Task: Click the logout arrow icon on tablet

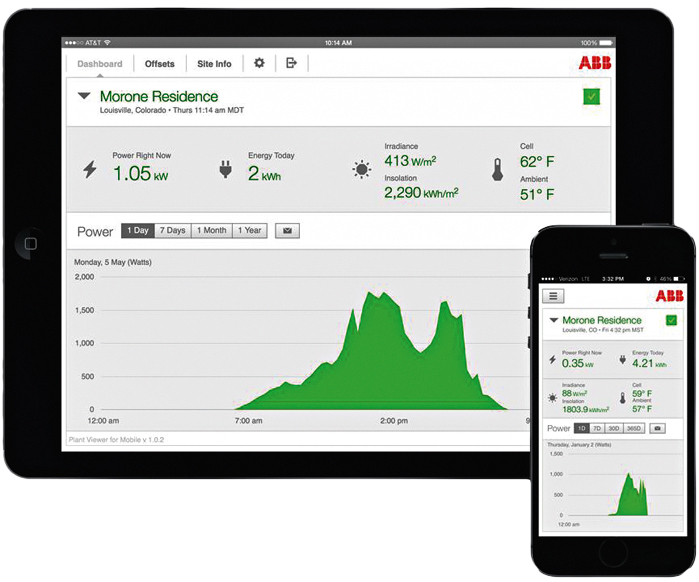Action: tap(291, 63)
